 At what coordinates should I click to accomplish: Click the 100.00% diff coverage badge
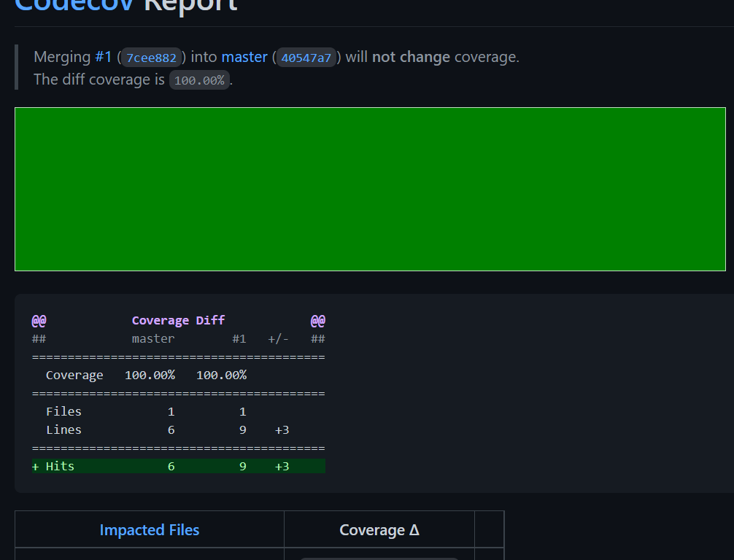[x=199, y=80]
